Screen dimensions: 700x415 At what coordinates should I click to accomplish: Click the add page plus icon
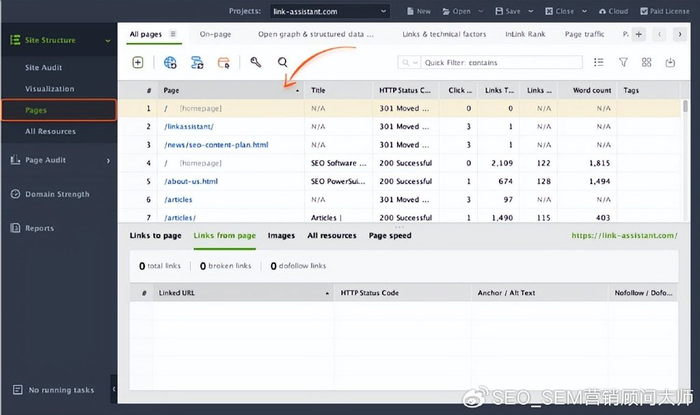[x=138, y=62]
